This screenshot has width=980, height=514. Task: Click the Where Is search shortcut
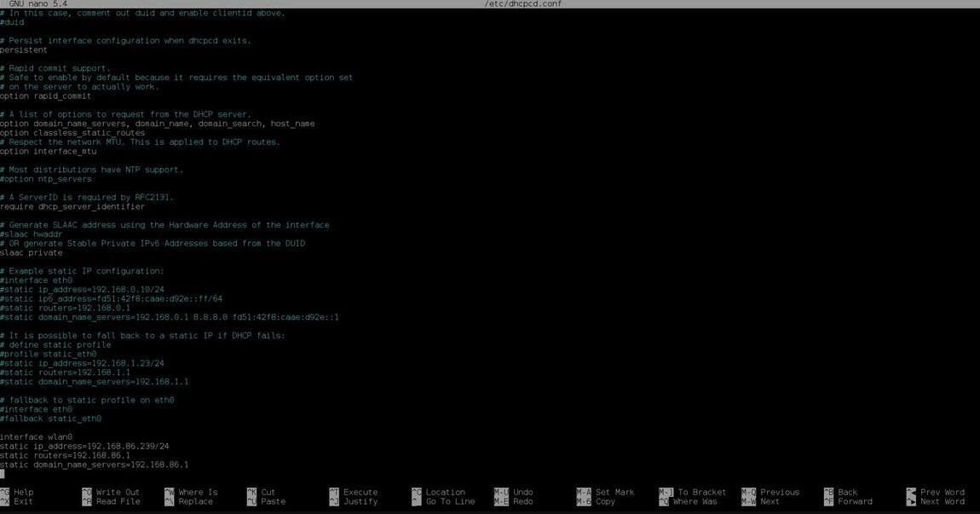(x=198, y=493)
